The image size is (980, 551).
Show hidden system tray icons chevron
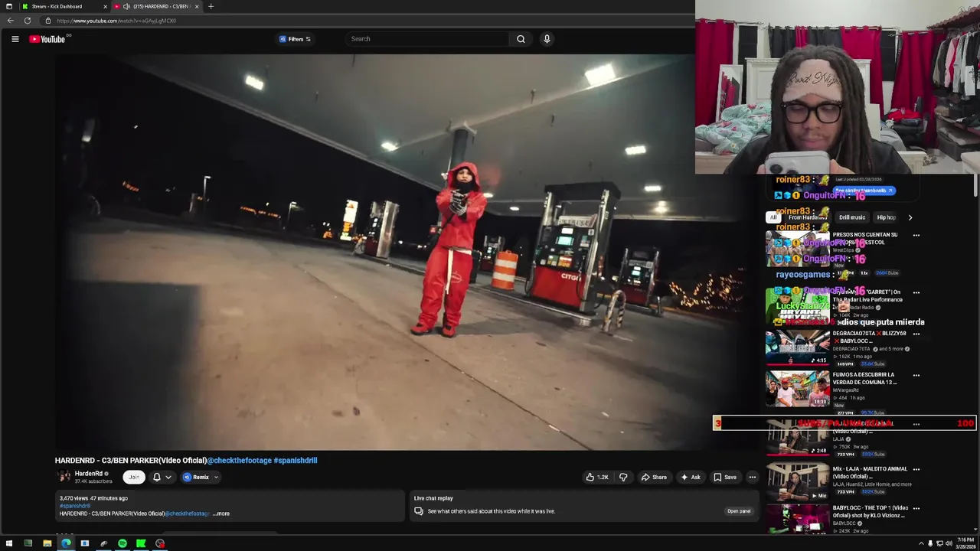coord(921,543)
